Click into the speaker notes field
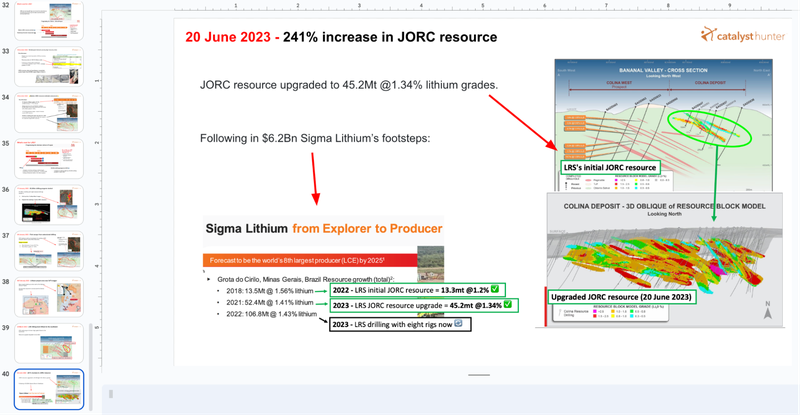This screenshot has width=800, height=415. (451, 400)
